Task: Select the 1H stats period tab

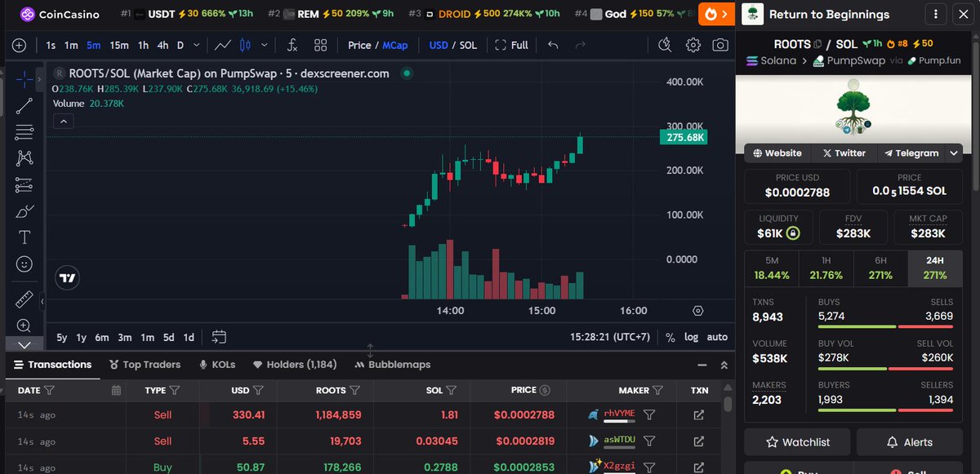Action: [826, 268]
